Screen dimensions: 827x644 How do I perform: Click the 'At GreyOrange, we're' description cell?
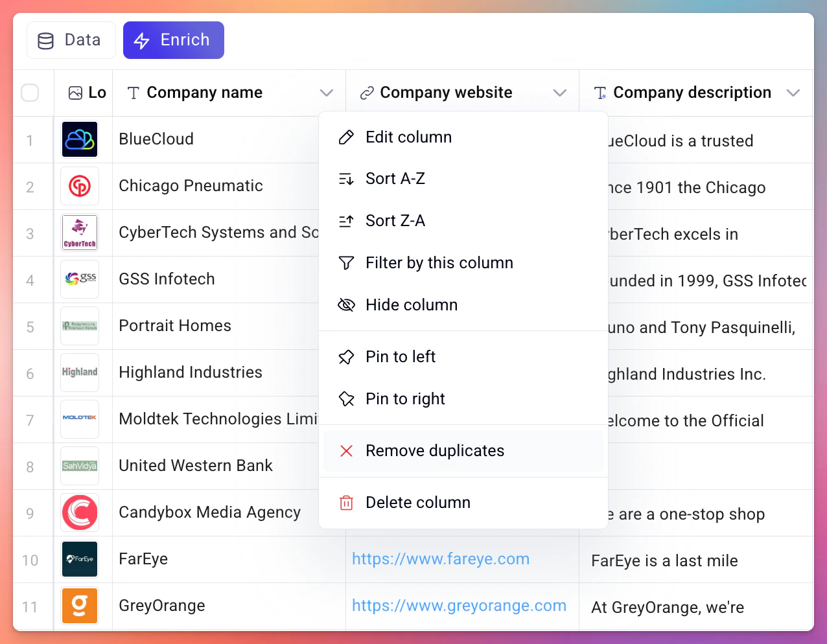pos(696,606)
